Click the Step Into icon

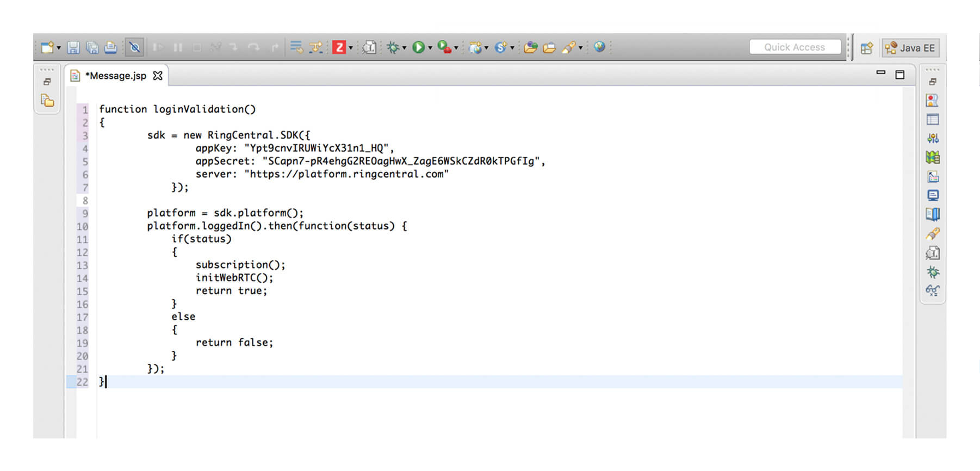pyautogui.click(x=234, y=48)
